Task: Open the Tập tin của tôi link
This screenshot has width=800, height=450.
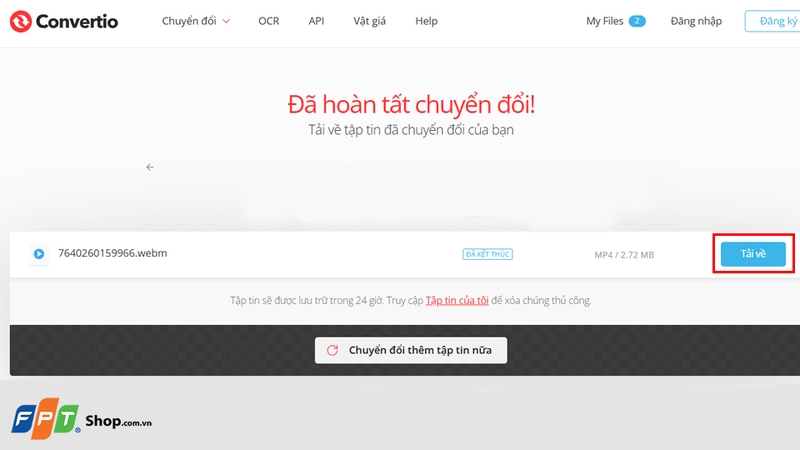Action: [x=457, y=301]
